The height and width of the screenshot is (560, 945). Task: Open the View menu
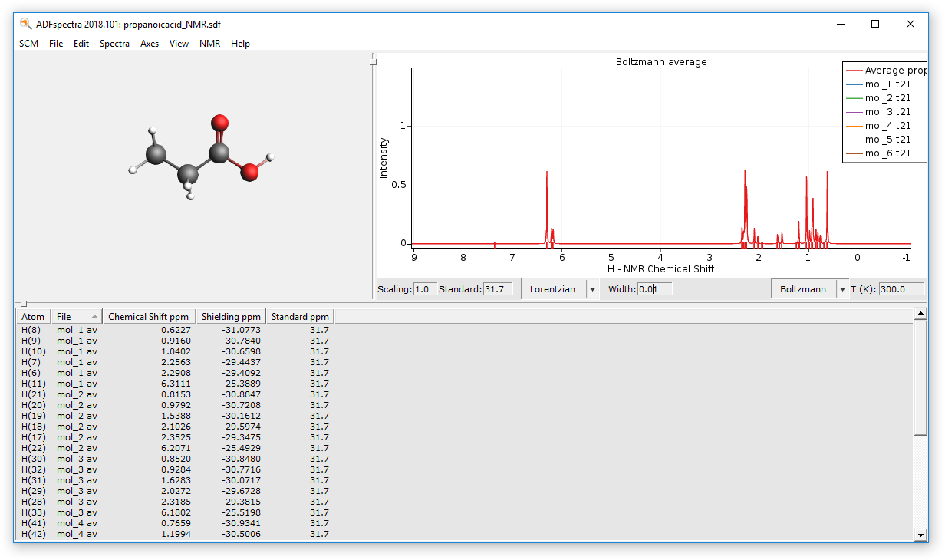[179, 44]
